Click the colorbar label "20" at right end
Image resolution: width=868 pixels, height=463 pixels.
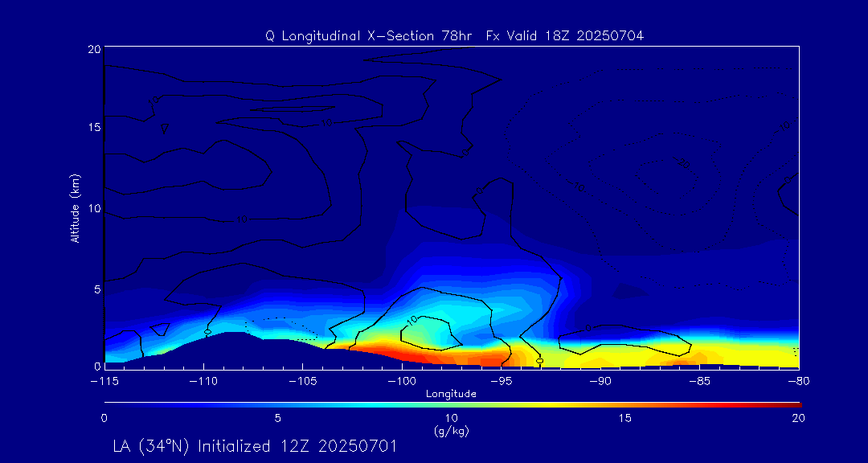[798, 418]
